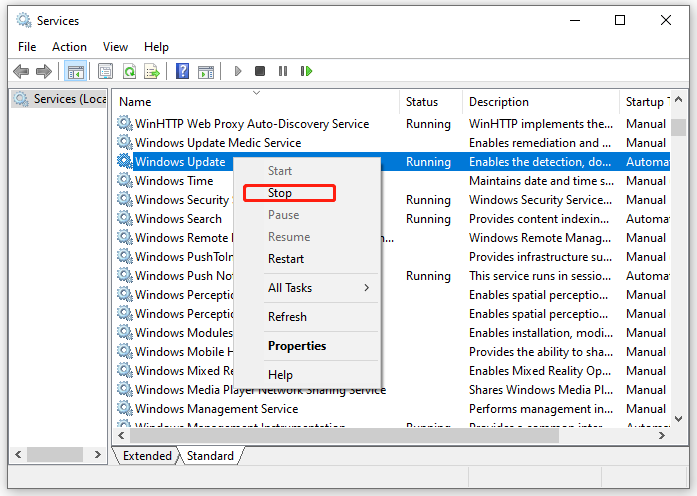Image resolution: width=697 pixels, height=496 pixels.
Task: Open the blue Help toolbar icon
Action: point(182,71)
